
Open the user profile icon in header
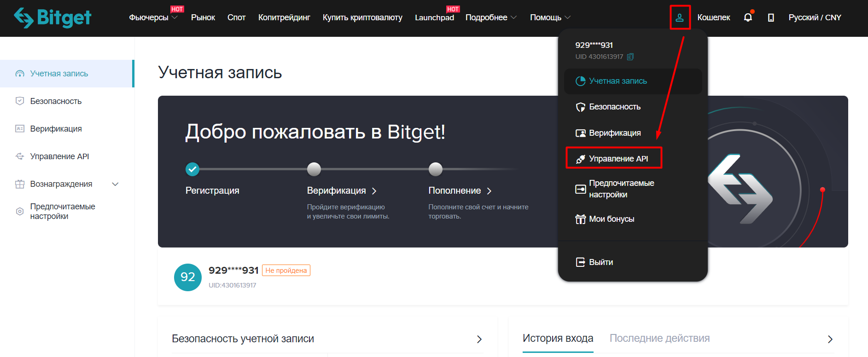(x=680, y=18)
